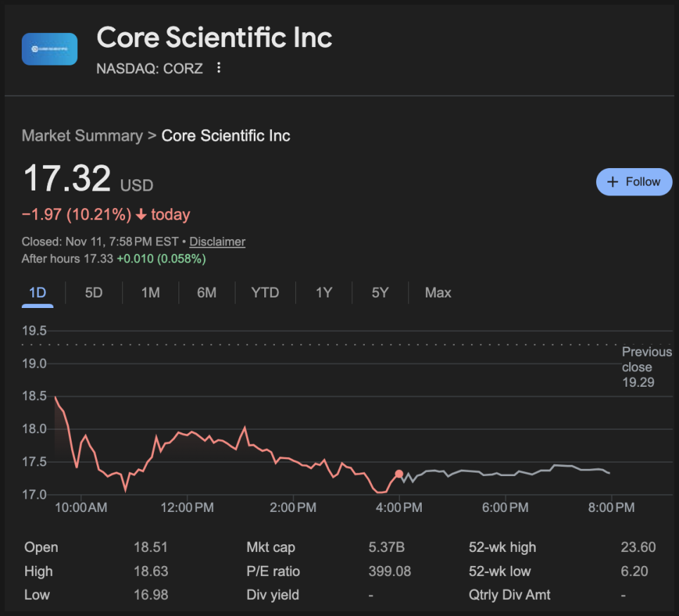Click the Core Scientific company logo

pos(49,49)
